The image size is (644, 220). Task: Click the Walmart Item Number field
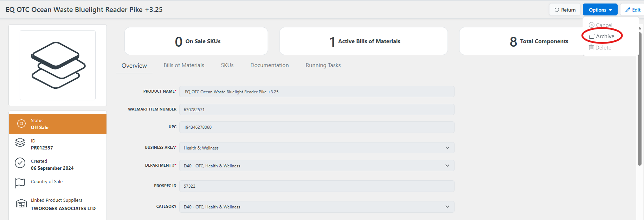[x=317, y=109]
